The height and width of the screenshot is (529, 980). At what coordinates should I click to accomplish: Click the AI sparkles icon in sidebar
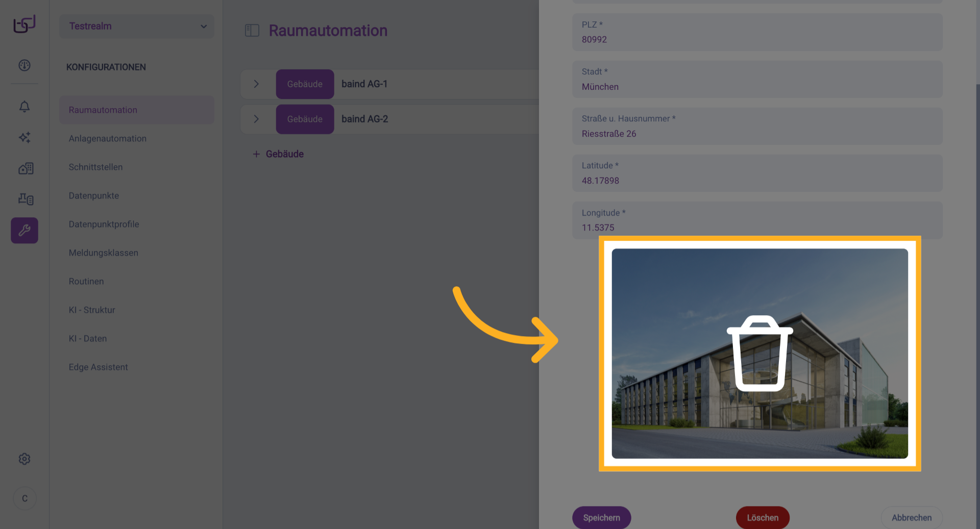24,137
